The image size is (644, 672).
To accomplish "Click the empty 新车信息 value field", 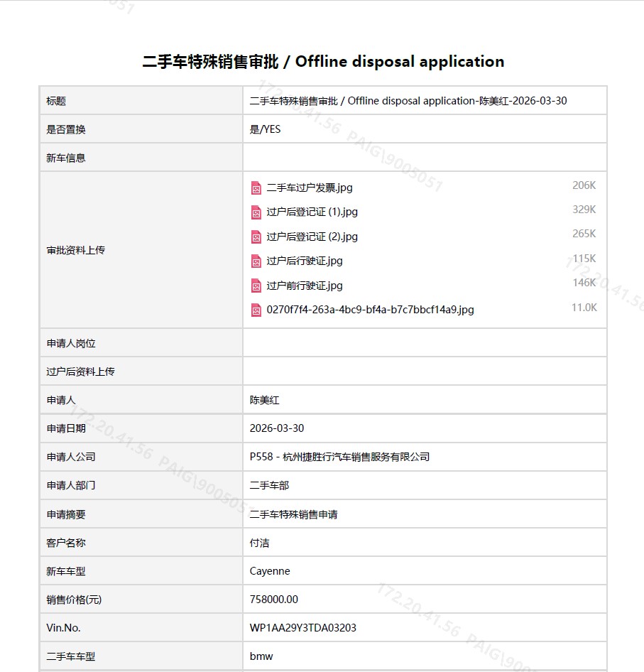I will click(x=424, y=158).
